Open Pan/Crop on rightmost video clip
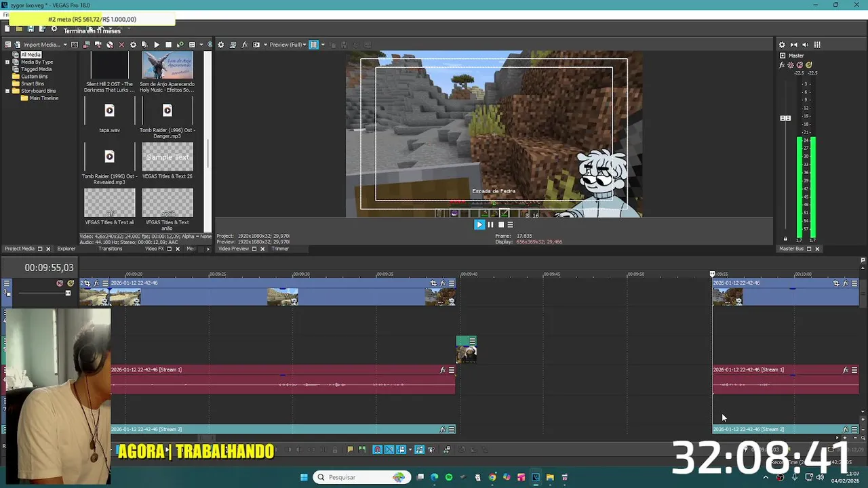The image size is (868, 488). [836, 283]
